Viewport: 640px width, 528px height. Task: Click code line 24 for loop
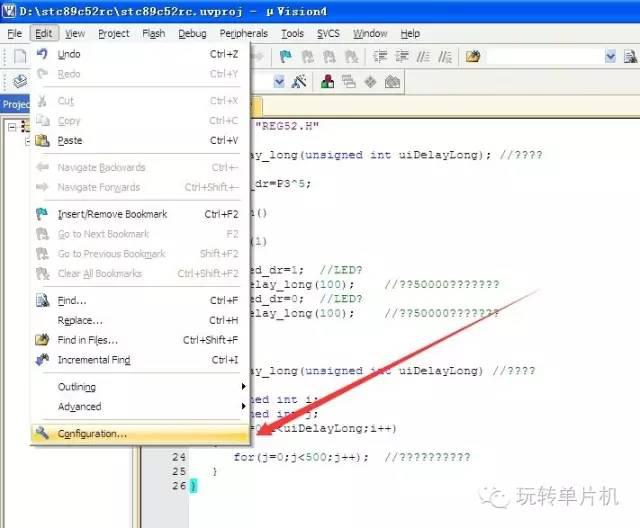(x=301, y=457)
